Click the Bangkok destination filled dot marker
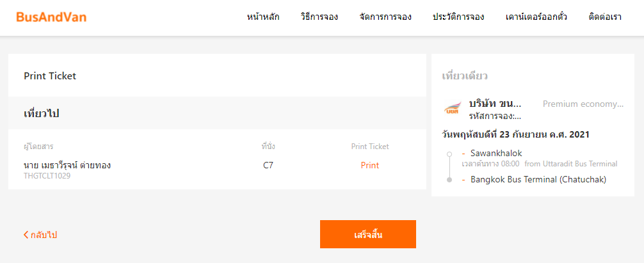The height and width of the screenshot is (263, 644). point(449,180)
